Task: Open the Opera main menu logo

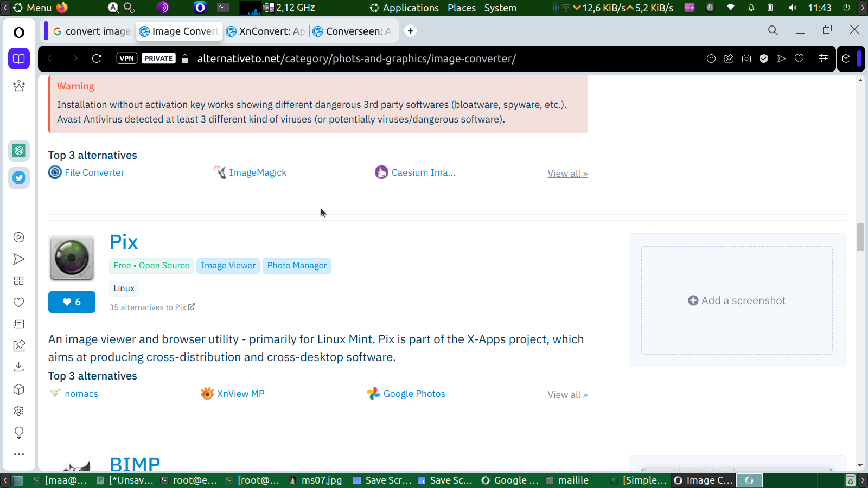Action: click(19, 33)
